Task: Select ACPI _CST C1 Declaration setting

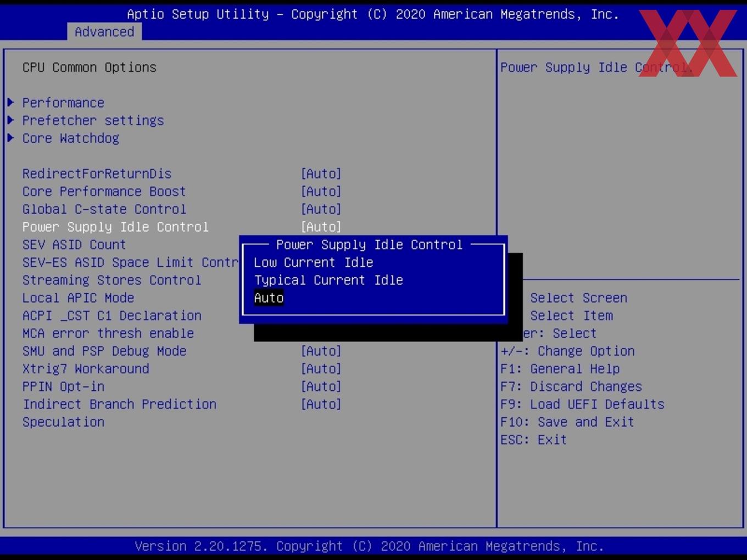Action: (x=112, y=316)
